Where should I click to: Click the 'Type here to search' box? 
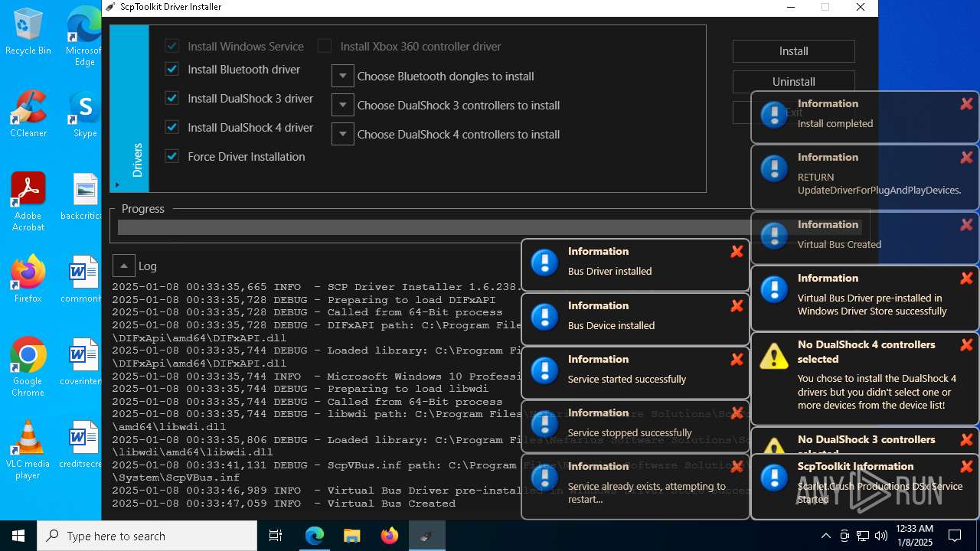(147, 536)
